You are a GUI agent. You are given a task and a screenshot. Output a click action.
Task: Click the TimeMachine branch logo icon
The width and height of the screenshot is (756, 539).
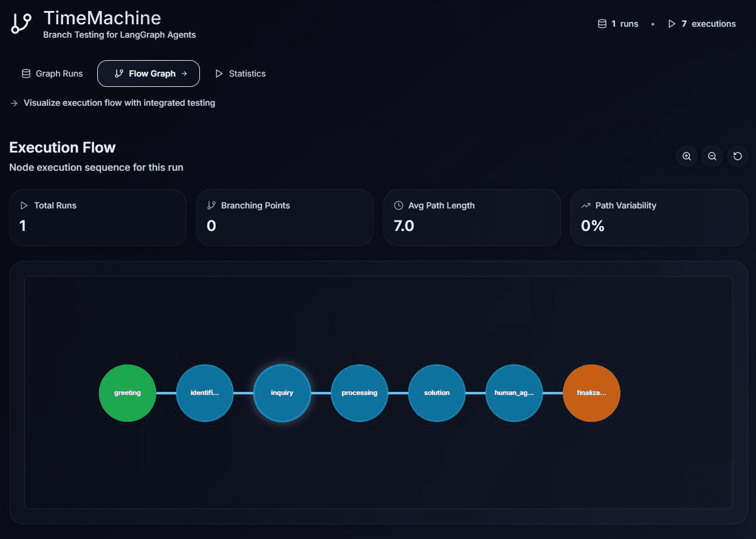point(21,24)
